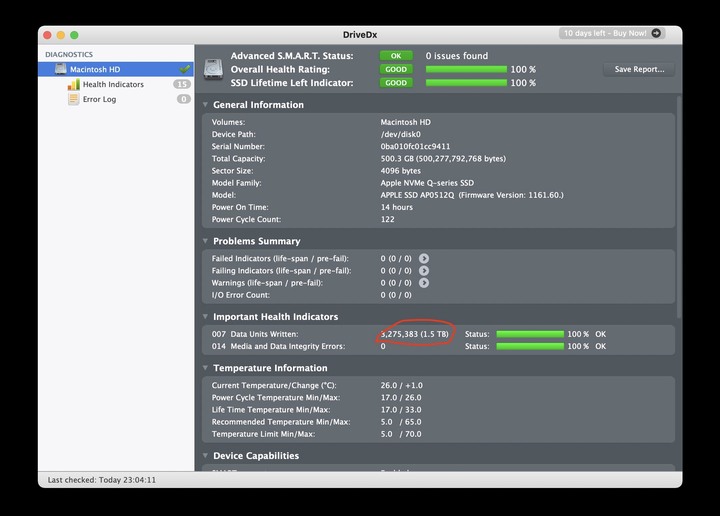Click the green checkmark next to Macintosh HD
This screenshot has height=516, width=720.
pyautogui.click(x=185, y=69)
